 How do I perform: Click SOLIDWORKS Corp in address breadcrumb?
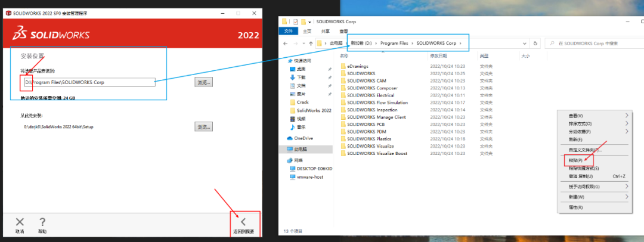[436, 43]
